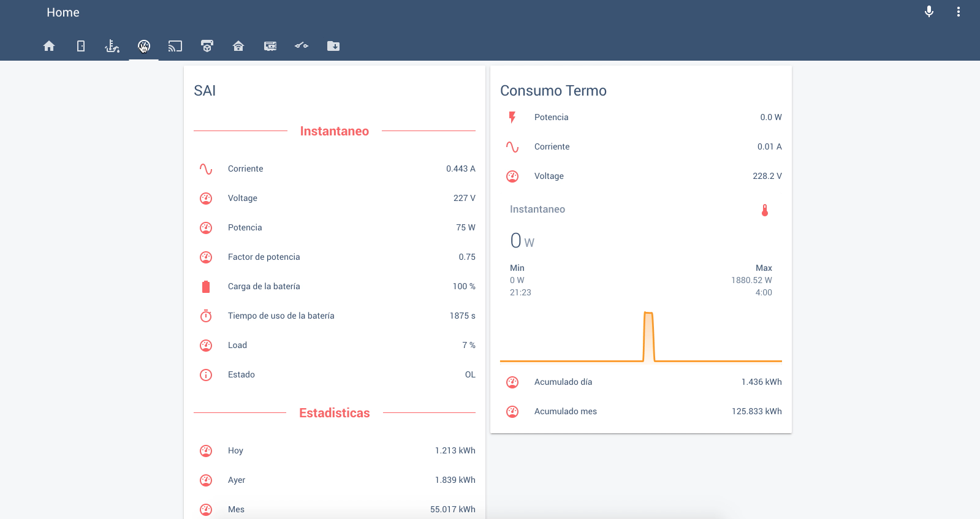980x519 pixels.
Task: Open the three-dot overflow menu
Action: (959, 12)
